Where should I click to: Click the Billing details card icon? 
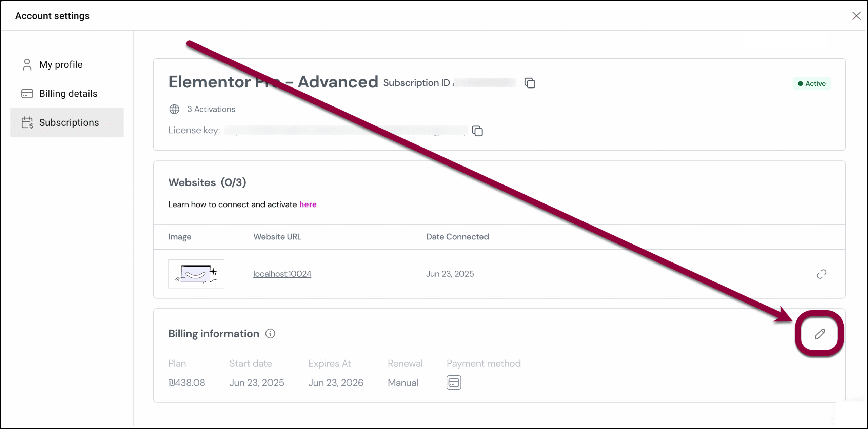pyautogui.click(x=27, y=94)
